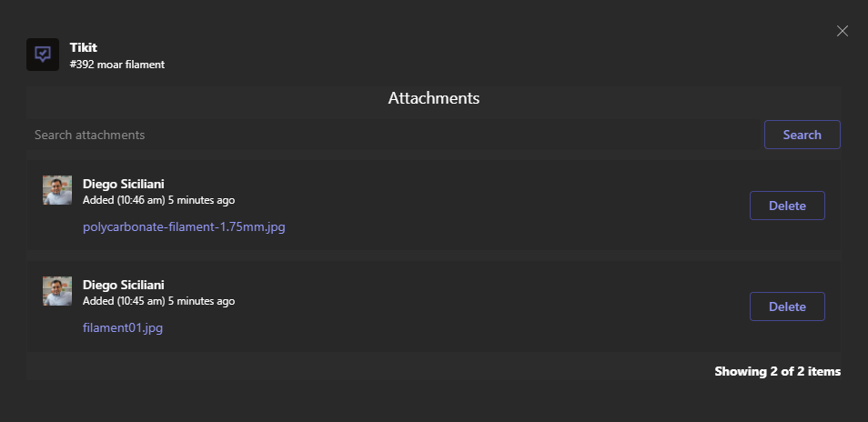Click the Search button
The height and width of the screenshot is (422, 868).
[x=802, y=135]
